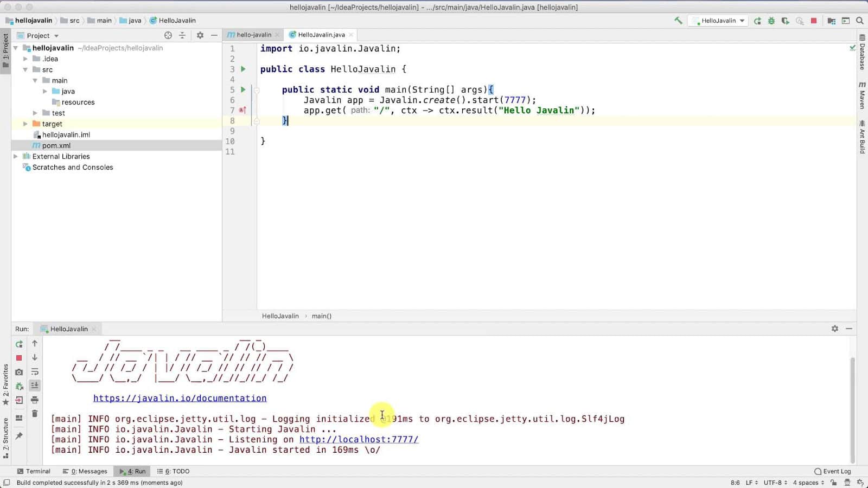Click run gutter arrow beside main method
868x488 pixels.
pyautogui.click(x=243, y=89)
